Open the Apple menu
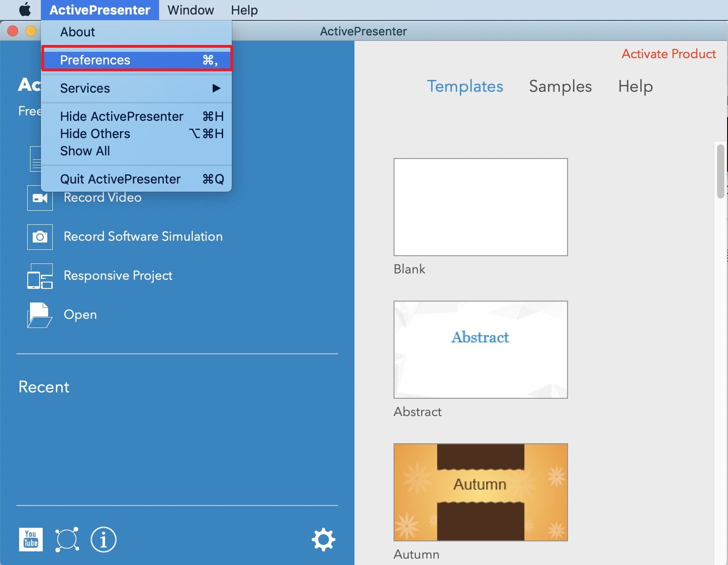 25,10
